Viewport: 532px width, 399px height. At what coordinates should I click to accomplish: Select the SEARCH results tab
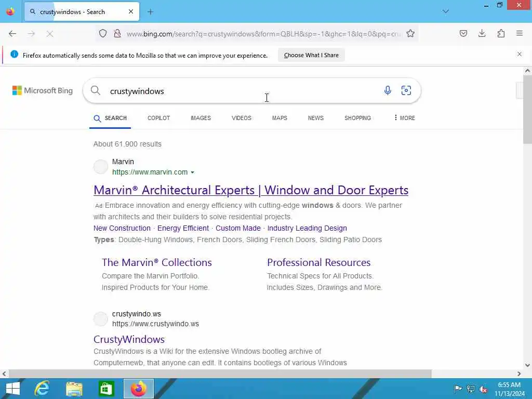tap(110, 118)
